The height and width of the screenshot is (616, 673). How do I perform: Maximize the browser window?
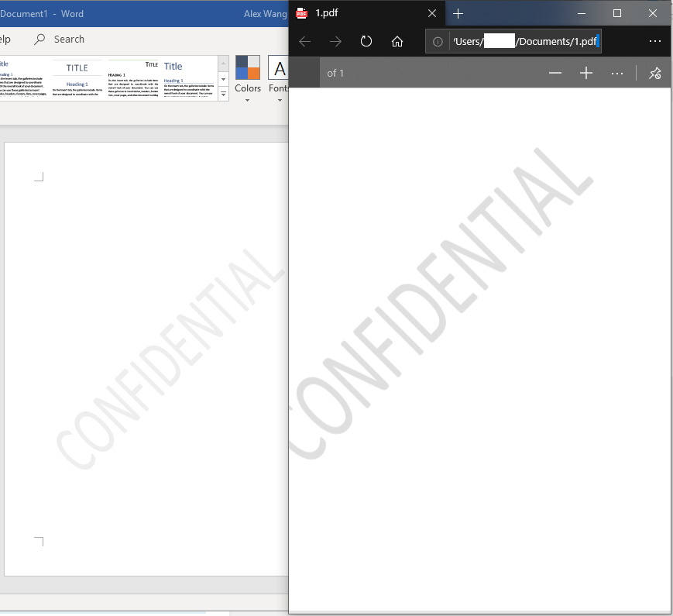coord(617,13)
